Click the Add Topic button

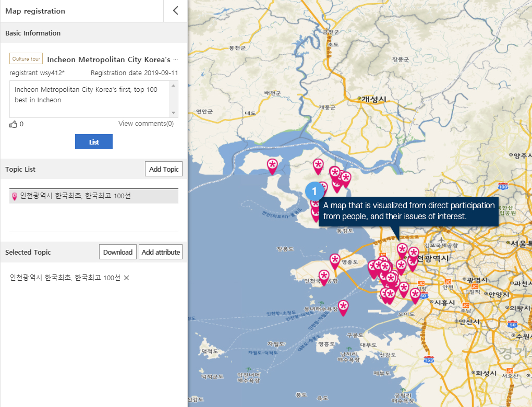pos(163,169)
